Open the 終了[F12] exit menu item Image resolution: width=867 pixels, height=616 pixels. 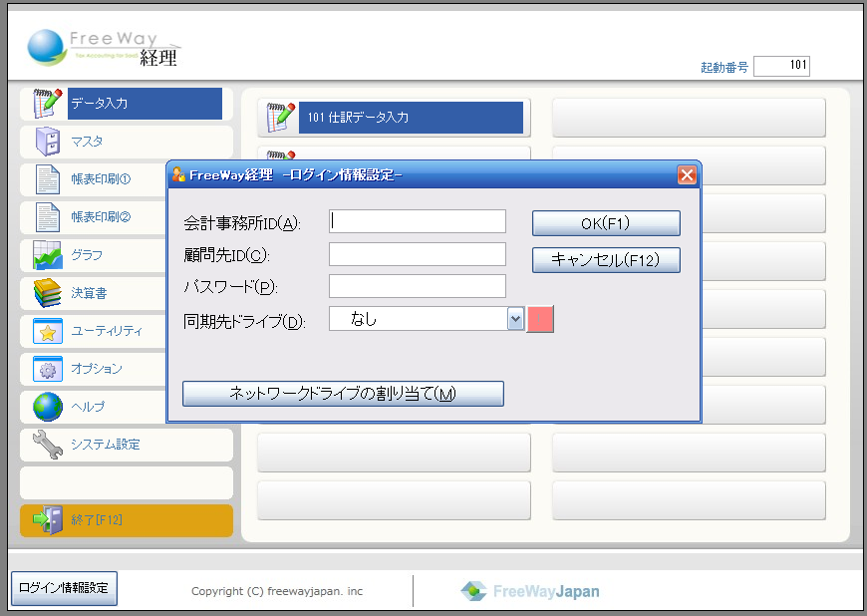click(126, 520)
